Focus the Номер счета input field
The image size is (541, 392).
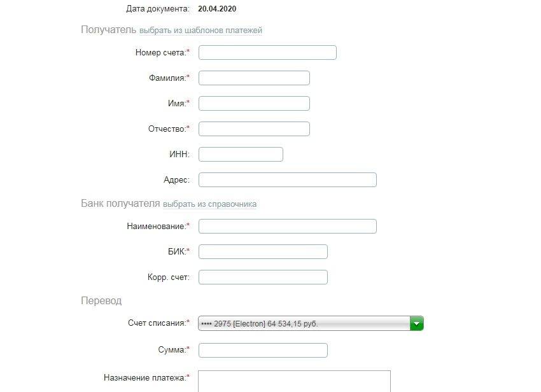tap(267, 53)
